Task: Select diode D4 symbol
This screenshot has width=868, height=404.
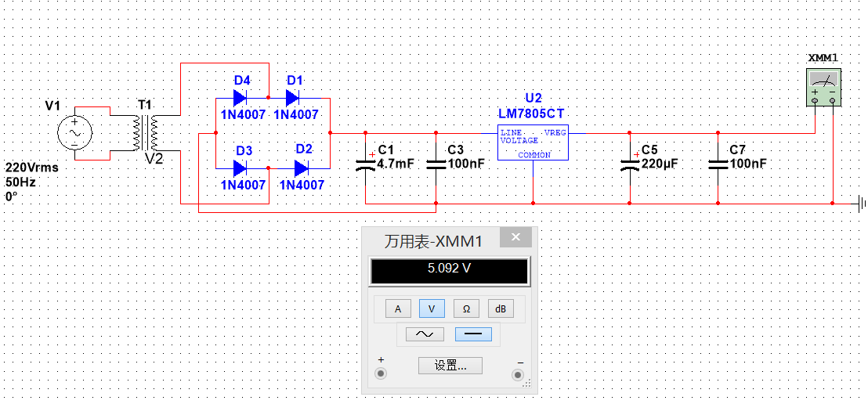Action: click(x=241, y=98)
